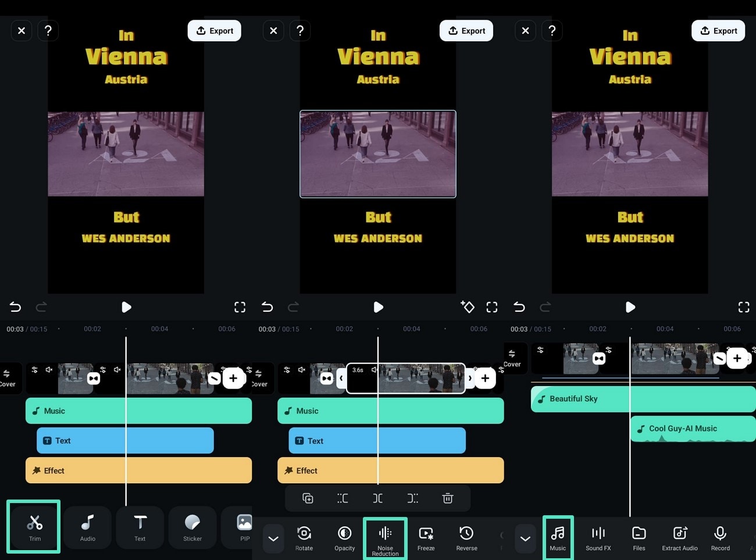Toggle fullscreen preview in middle screen

pyautogui.click(x=492, y=307)
